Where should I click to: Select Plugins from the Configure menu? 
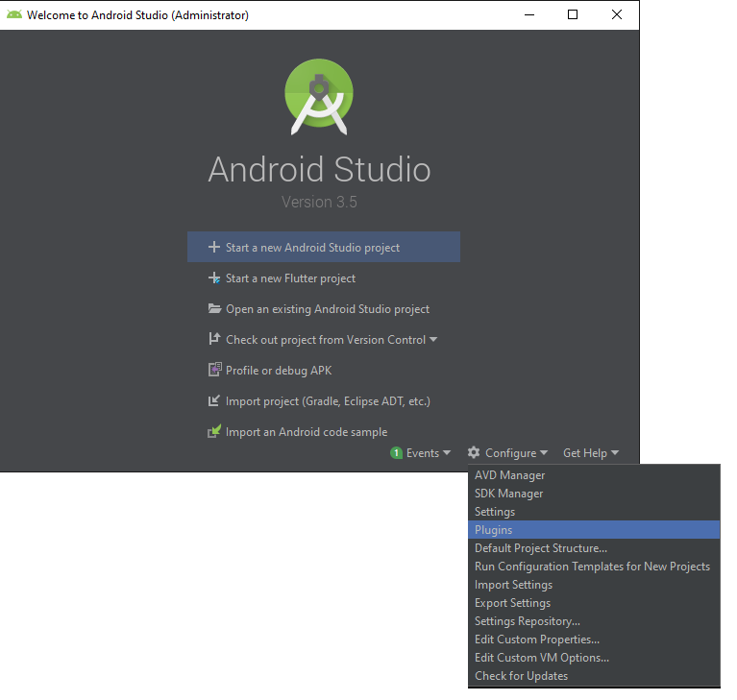pos(493,530)
